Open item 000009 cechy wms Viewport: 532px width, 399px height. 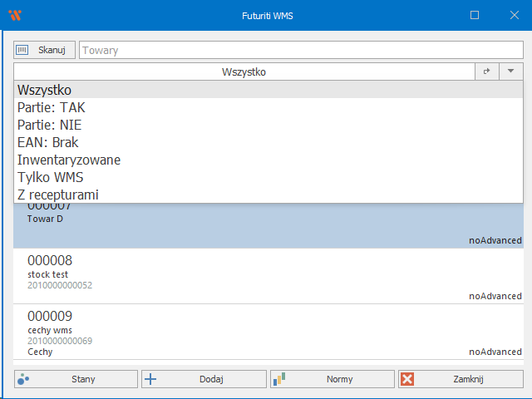pos(268,332)
